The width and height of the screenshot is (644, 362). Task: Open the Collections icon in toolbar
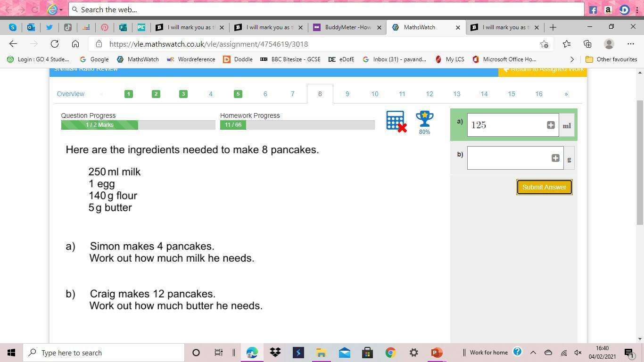tap(587, 44)
